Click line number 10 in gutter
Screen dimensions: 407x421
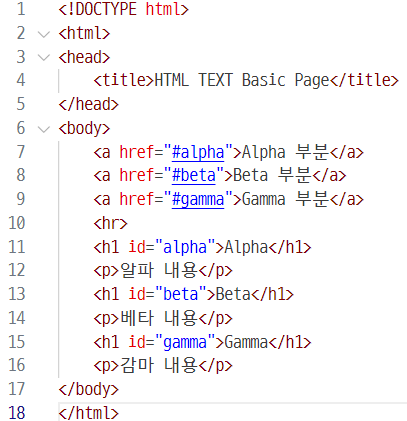tap(17, 223)
